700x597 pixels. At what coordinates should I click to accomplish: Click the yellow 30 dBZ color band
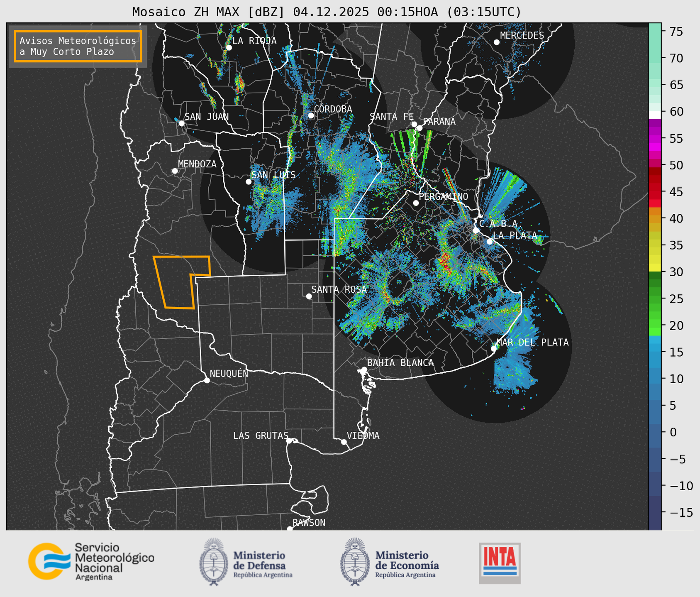tap(655, 268)
